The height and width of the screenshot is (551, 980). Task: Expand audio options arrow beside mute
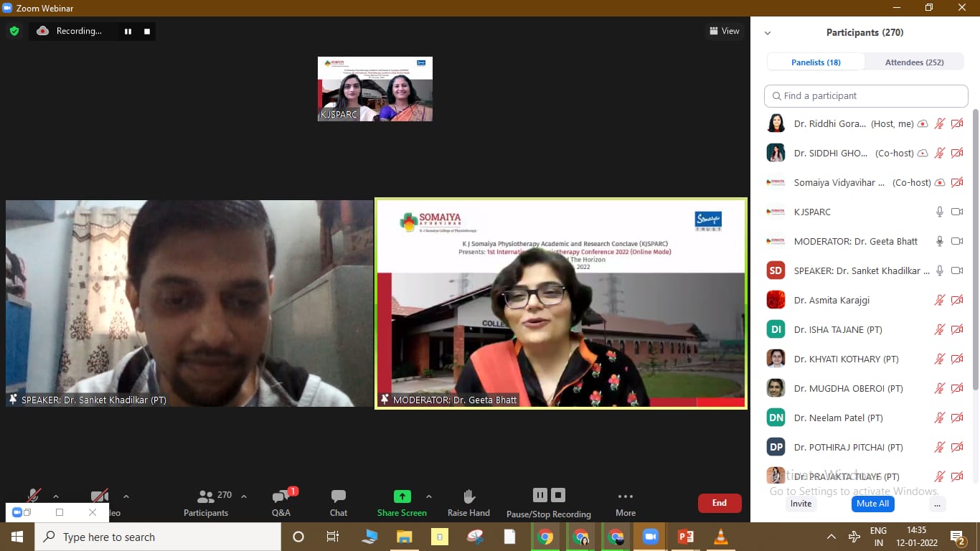(x=56, y=496)
